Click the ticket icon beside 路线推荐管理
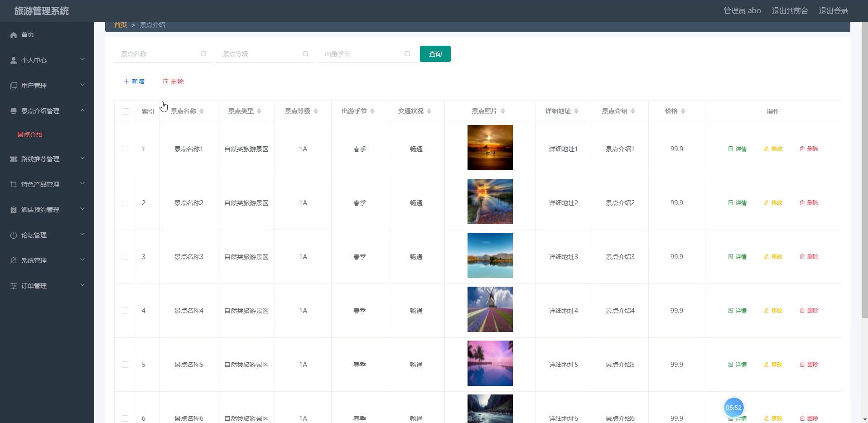This screenshot has width=868, height=423. tap(14, 159)
